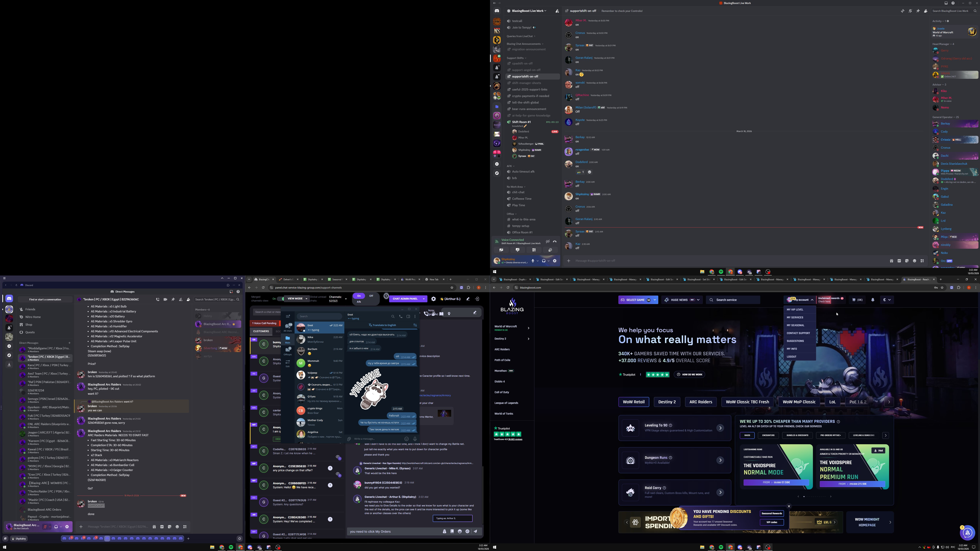Open the BlazingBoost Live Work server menu
Screen dimensions: 980x551
(x=528, y=11)
